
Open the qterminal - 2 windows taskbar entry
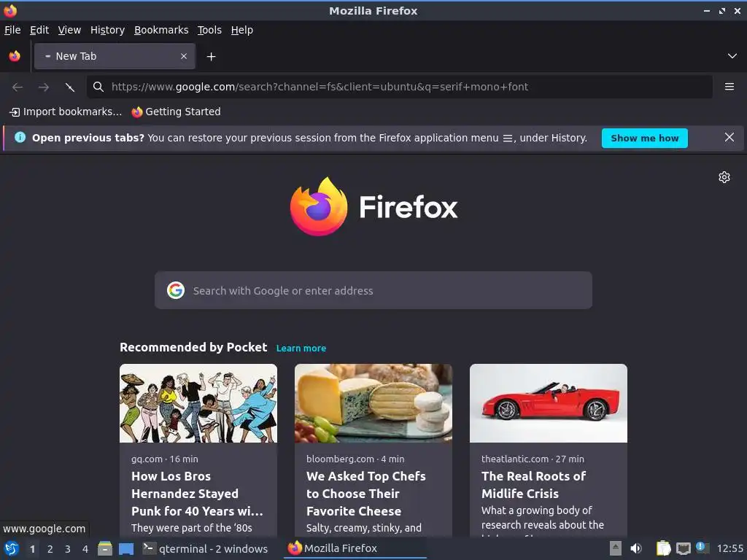(205, 548)
